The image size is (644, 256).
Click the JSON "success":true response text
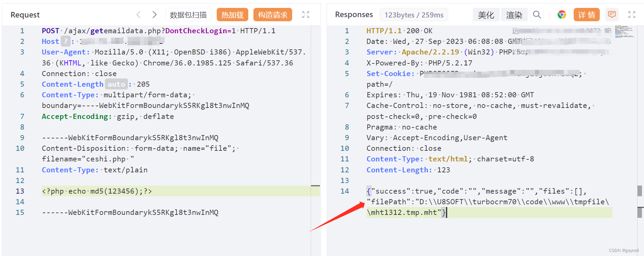click(x=402, y=191)
